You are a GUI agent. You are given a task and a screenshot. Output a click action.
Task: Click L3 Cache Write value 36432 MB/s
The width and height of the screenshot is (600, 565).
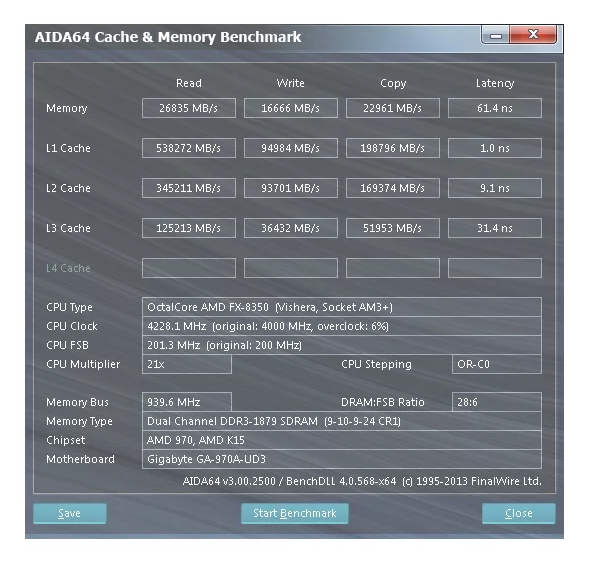tap(291, 228)
